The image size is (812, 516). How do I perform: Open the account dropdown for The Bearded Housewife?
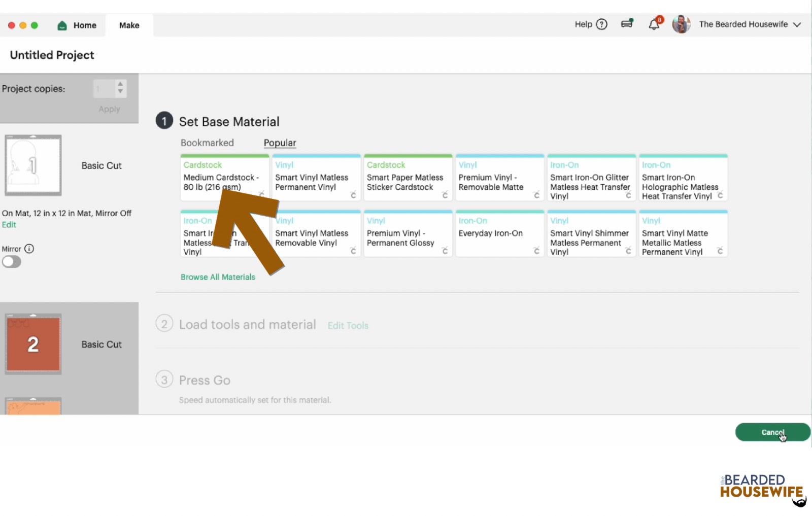pos(798,24)
